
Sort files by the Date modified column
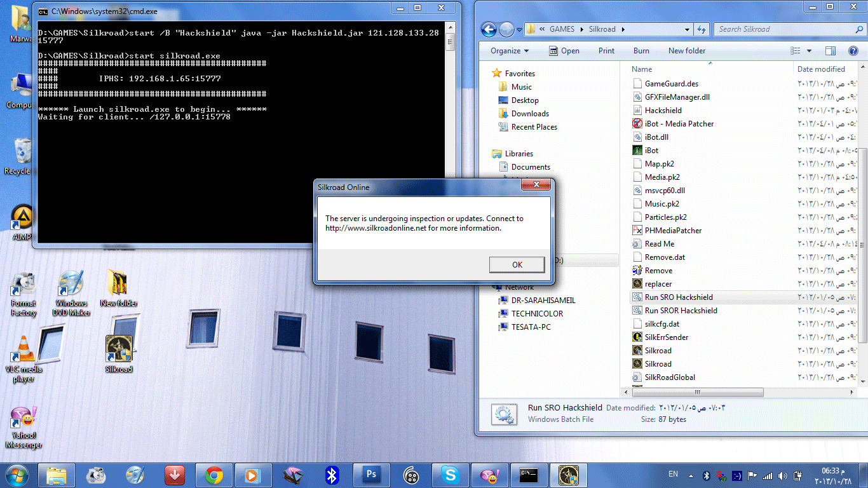click(821, 69)
